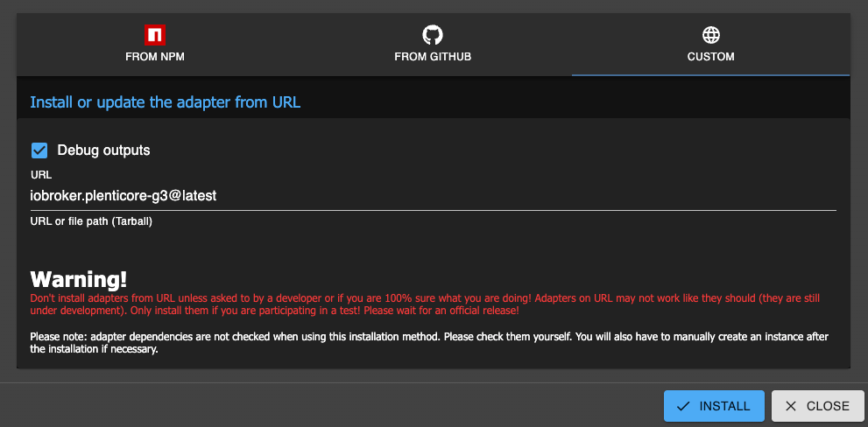
Task: Click the checkmark icon on INSTALL
Action: pyautogui.click(x=684, y=406)
